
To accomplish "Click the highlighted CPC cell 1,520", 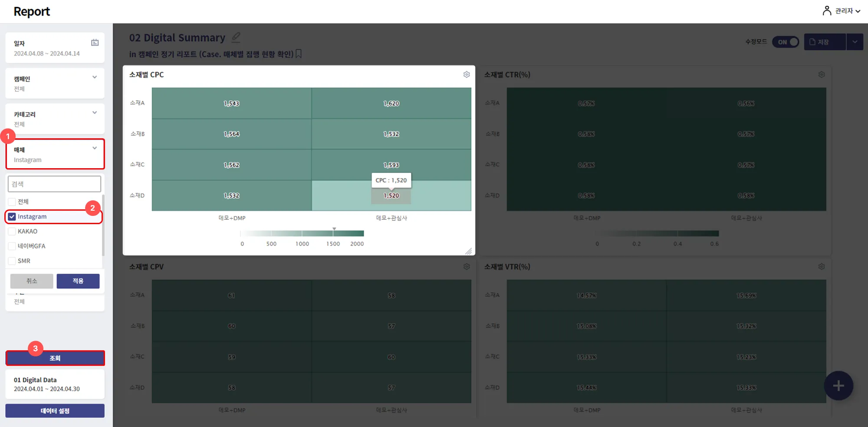I will coord(391,196).
